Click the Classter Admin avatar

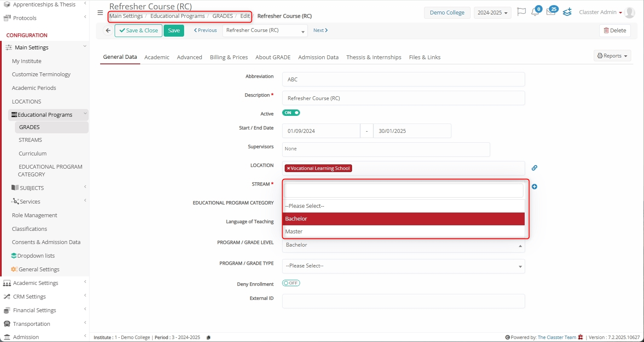point(629,13)
